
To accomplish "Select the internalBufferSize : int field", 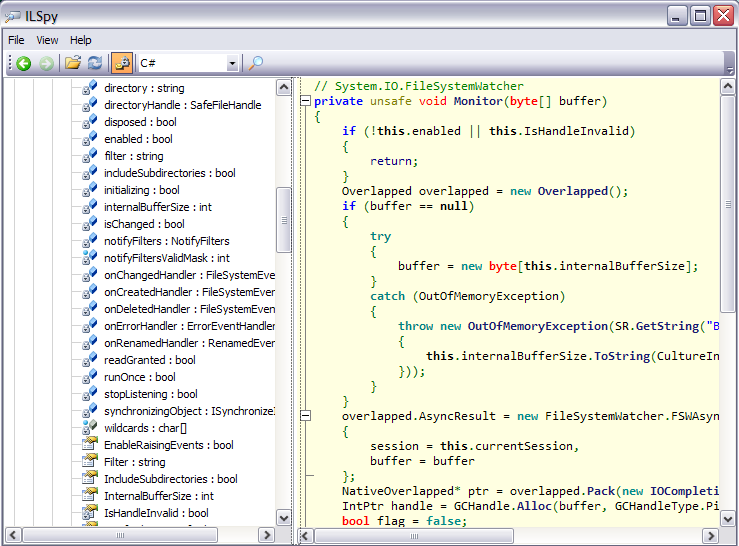I will (158, 207).
